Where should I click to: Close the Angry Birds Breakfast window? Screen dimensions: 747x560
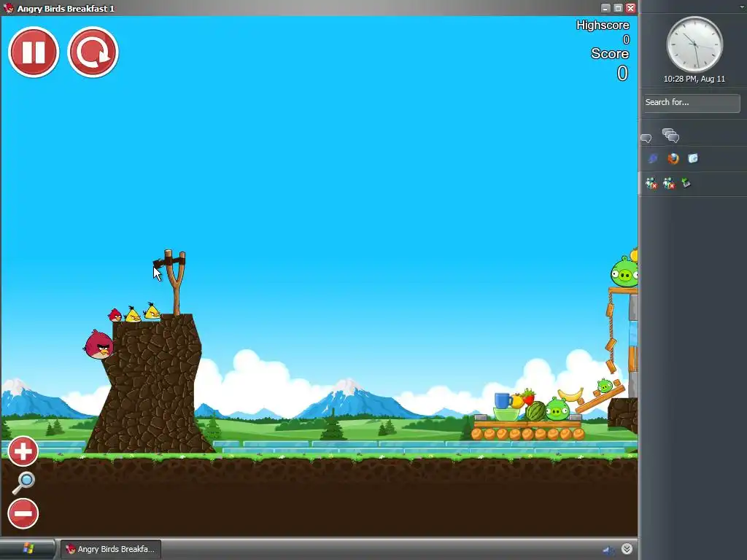(x=630, y=8)
